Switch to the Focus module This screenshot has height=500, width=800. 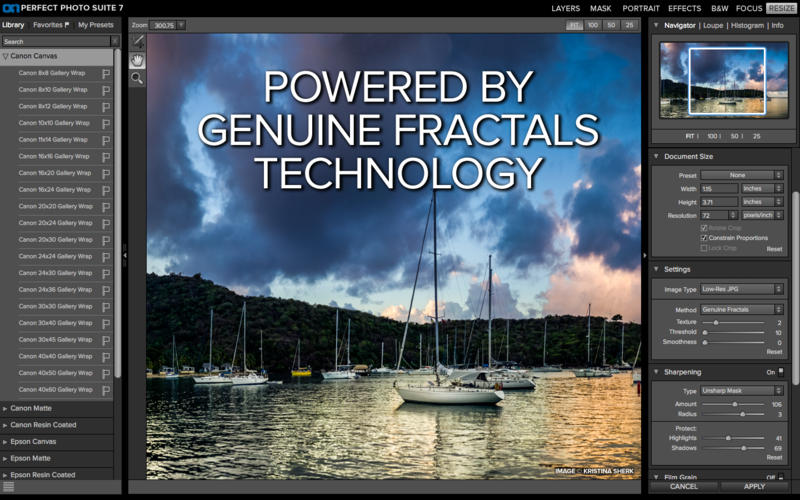tap(748, 9)
